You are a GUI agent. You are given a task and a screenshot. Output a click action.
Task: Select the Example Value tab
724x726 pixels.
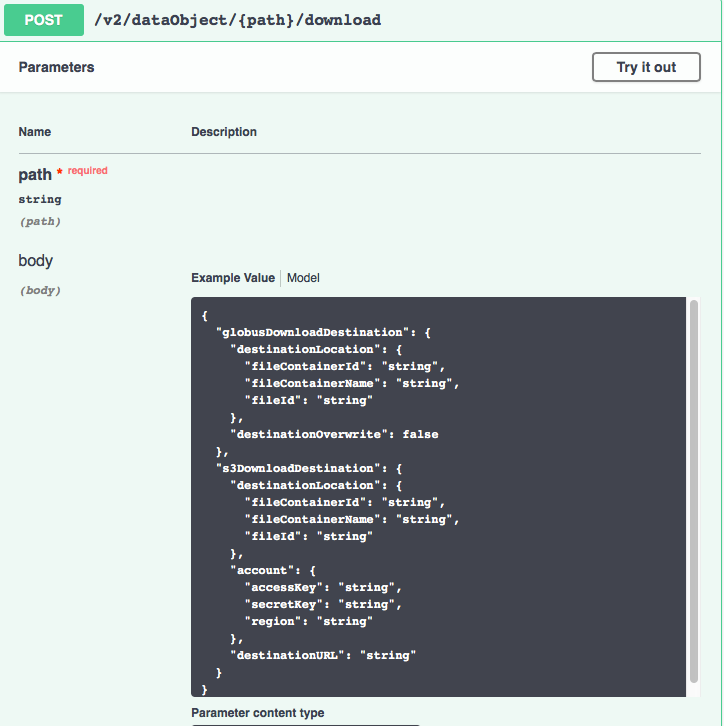pos(233,278)
